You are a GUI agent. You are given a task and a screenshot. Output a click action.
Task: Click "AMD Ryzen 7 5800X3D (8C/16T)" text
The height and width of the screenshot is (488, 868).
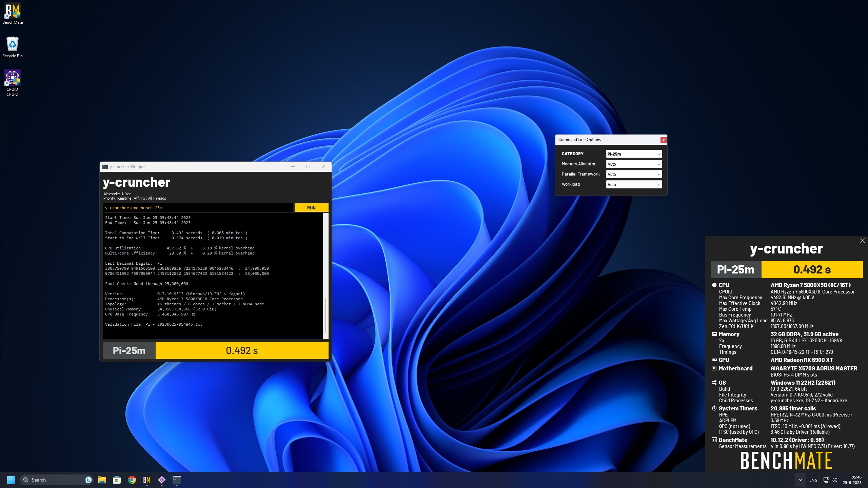[x=811, y=285]
